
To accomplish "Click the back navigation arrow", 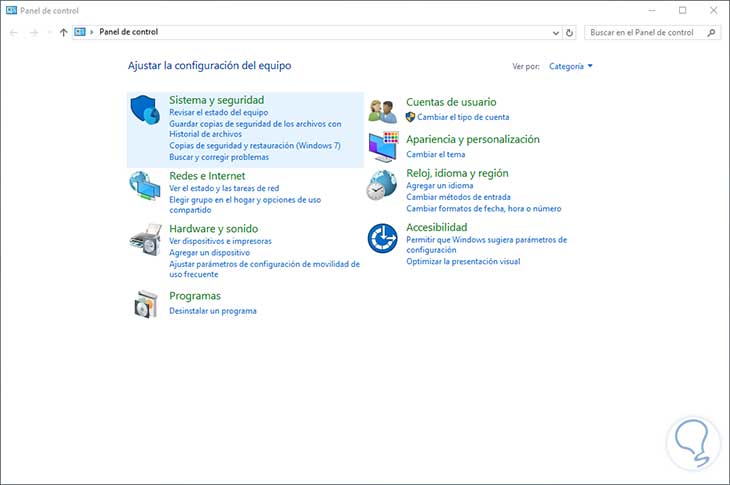I will tap(14, 32).
